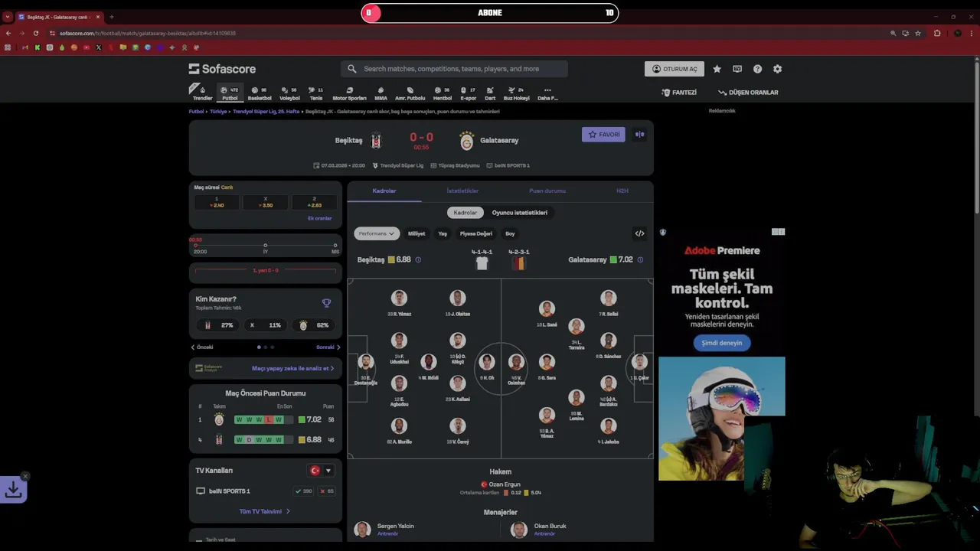Screen dimensions: 980x551
Task: Open player V. Osimhen on pitch
Action: [517, 367]
